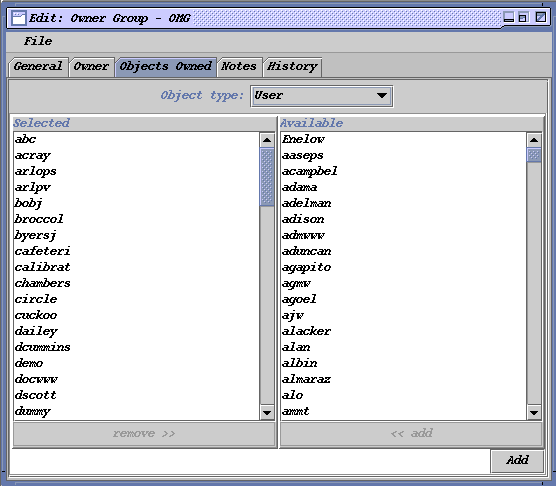Select 'ammt' in Available list
This screenshot has width=556, height=486.
(404, 411)
